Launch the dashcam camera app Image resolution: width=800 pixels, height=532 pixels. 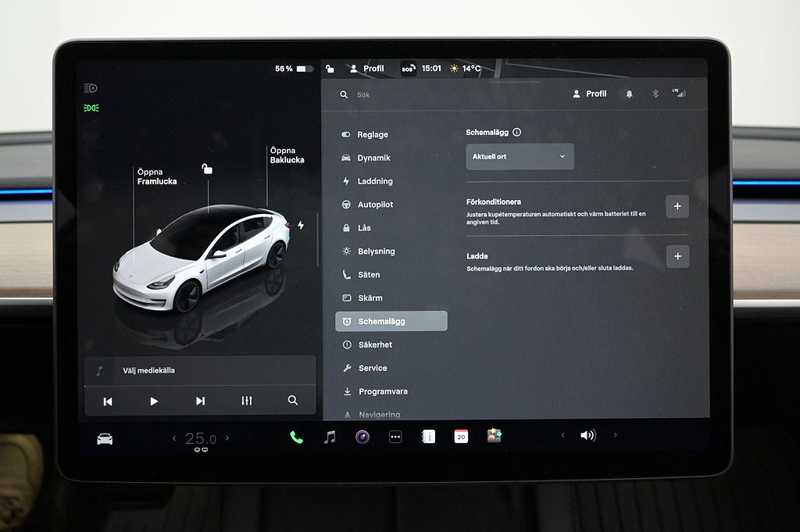click(362, 437)
